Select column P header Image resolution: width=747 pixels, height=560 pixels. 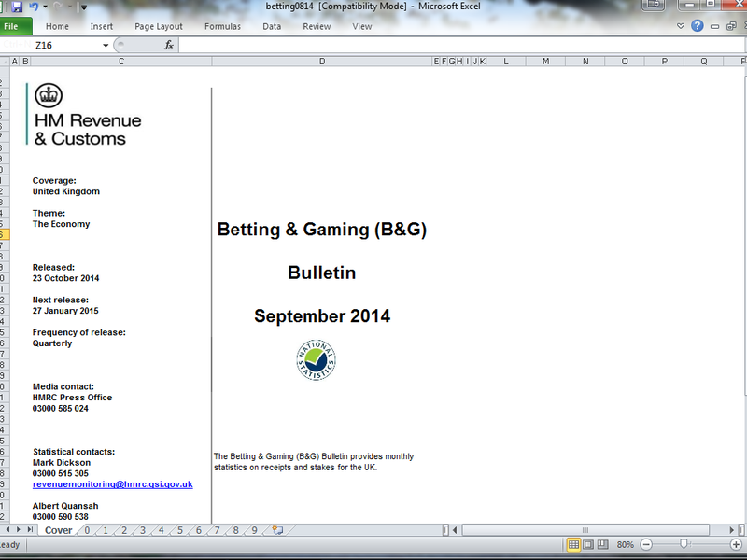click(664, 62)
